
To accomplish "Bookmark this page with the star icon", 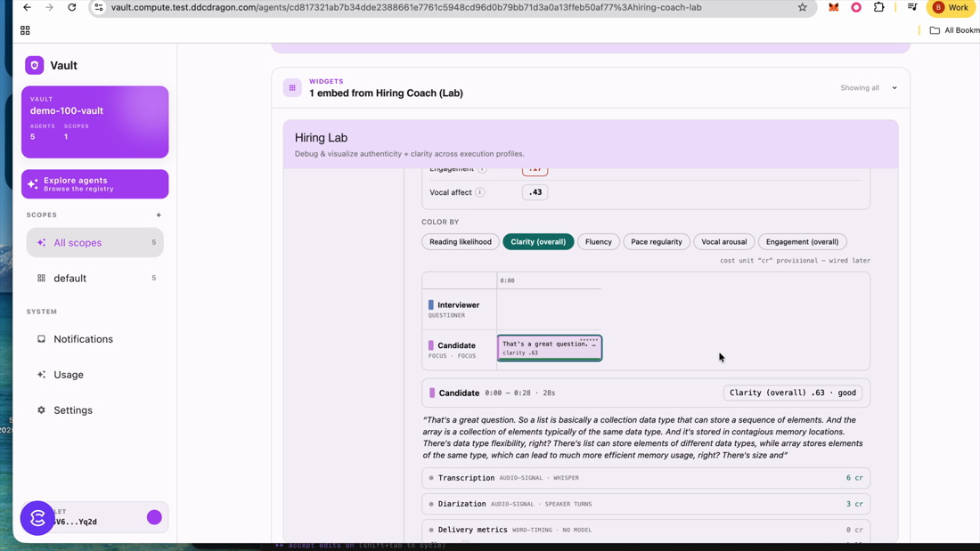I will tap(803, 7).
